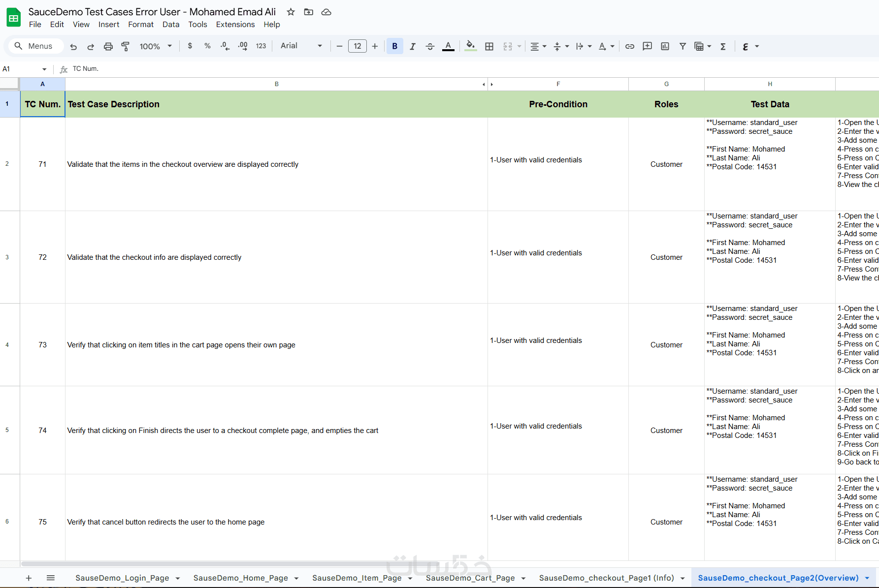Decrease font size with minus icon
This screenshot has width=879, height=588.
[339, 46]
